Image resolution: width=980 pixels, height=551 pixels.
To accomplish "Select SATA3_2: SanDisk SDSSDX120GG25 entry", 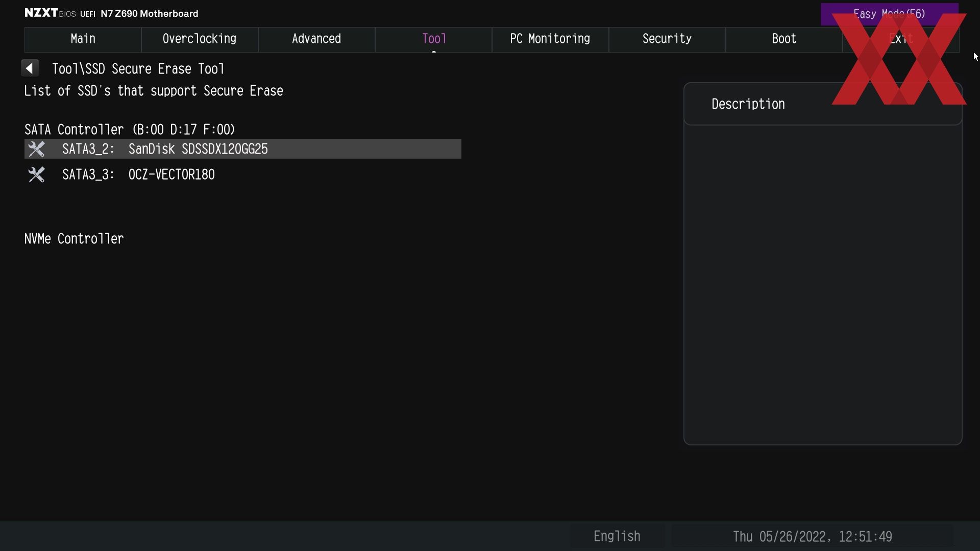I will 243,149.
